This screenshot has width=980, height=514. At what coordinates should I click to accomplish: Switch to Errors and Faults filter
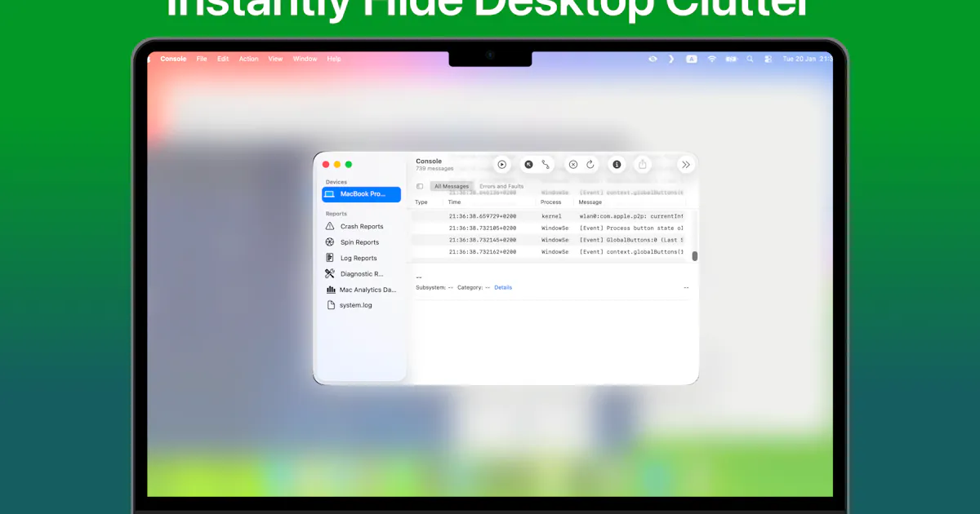501,186
